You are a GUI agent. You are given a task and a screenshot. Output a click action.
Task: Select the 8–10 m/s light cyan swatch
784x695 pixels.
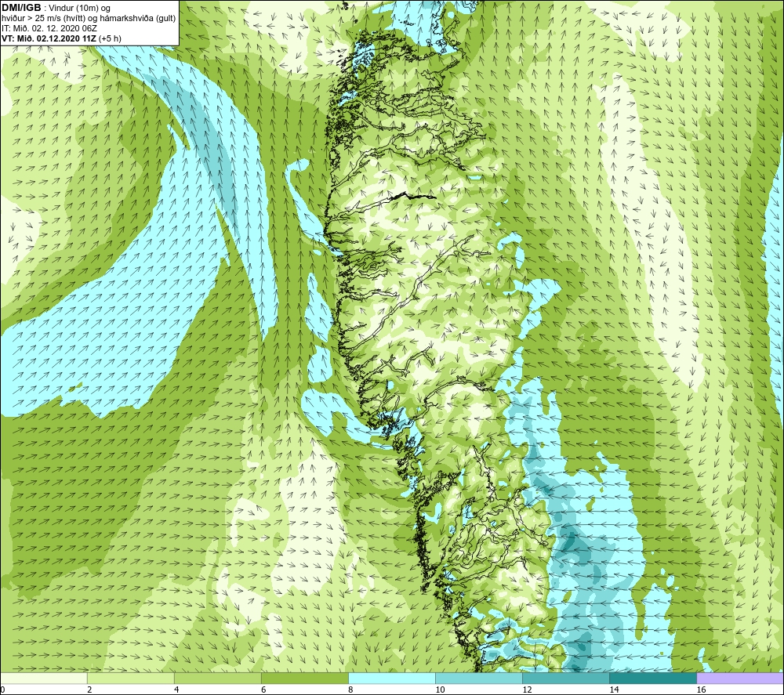[392, 678]
